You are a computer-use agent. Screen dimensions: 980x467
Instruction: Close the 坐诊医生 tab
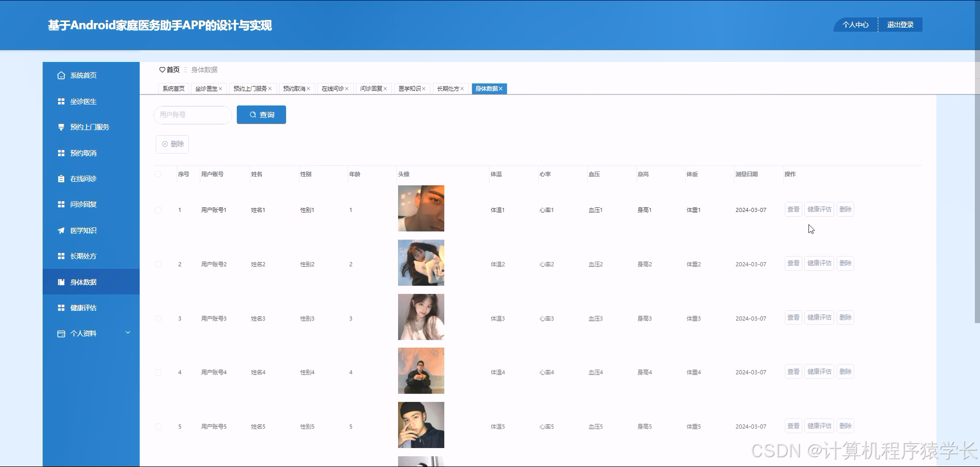(220, 89)
